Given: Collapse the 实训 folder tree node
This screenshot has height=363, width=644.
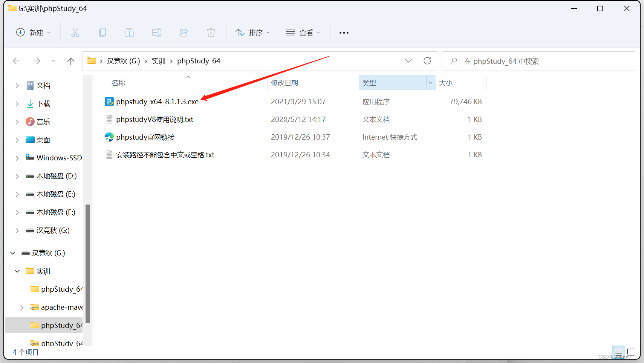Looking at the screenshot, I should tap(17, 271).
